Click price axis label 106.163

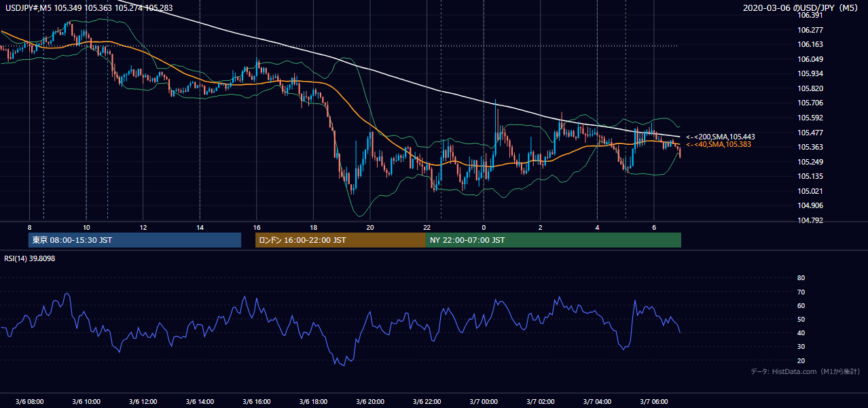click(x=810, y=44)
